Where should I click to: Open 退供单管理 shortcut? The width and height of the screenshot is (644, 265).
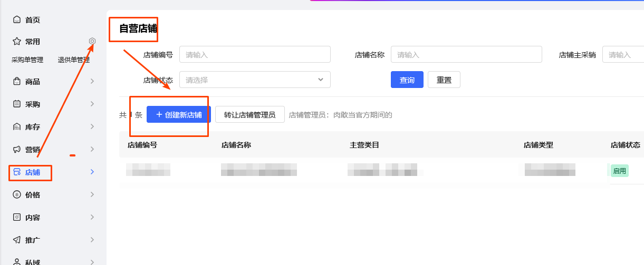coord(74,60)
